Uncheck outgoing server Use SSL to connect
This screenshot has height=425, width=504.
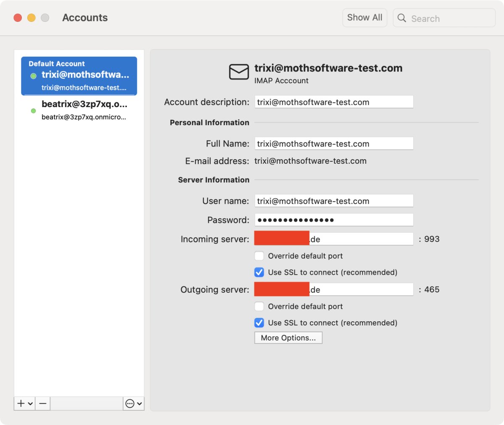[x=259, y=323]
